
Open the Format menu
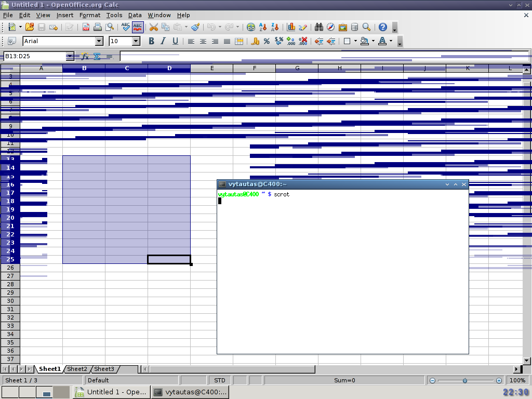pyautogui.click(x=90, y=15)
